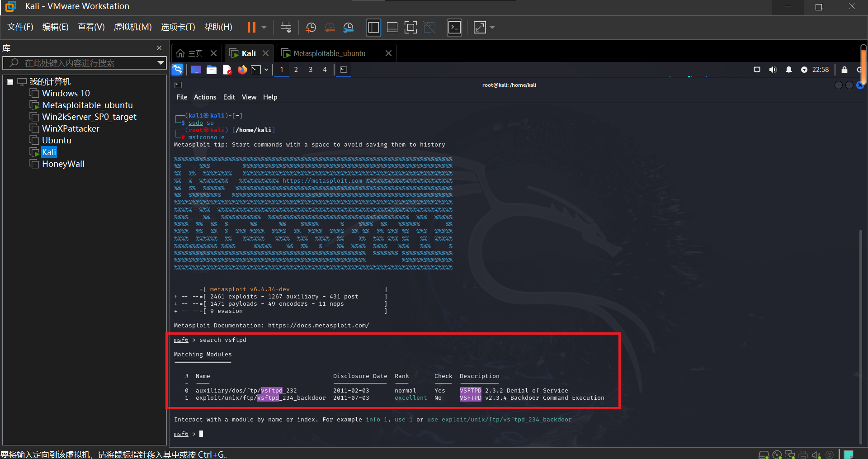Viewport: 868px width, 459px height.
Task: Click the hard disk status icon
Action: point(764,454)
